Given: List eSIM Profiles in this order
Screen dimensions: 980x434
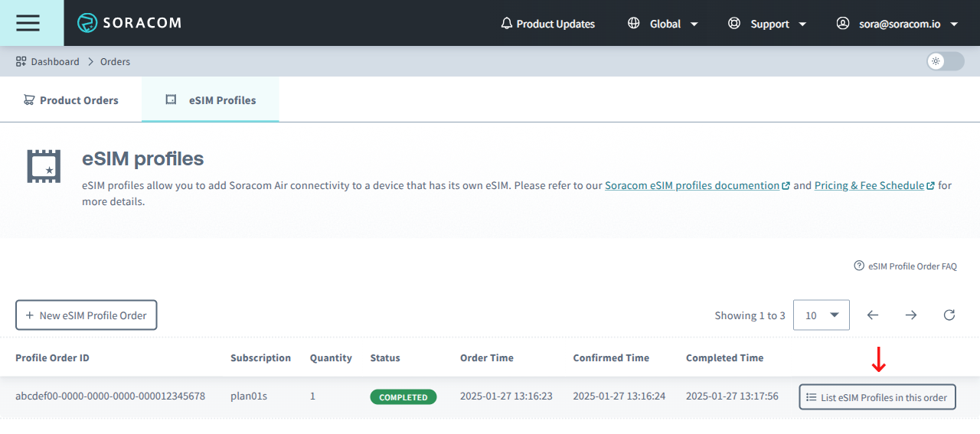Looking at the screenshot, I should pos(877,397).
